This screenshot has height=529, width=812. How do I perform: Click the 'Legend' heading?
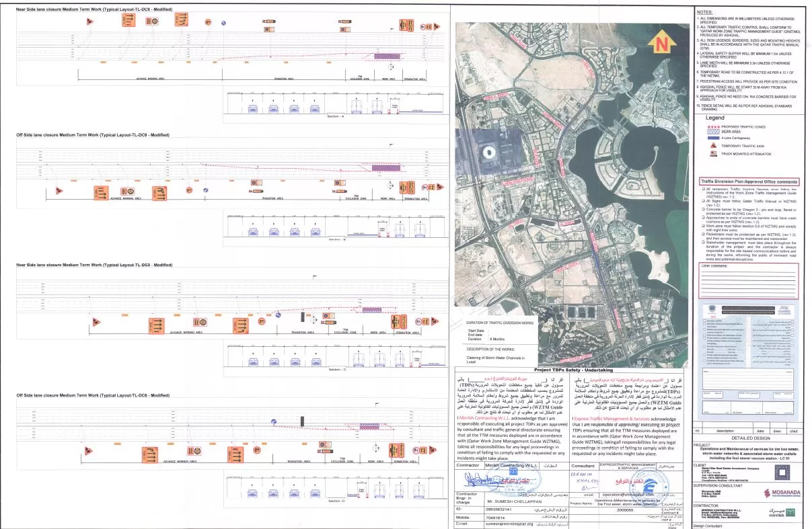(x=714, y=118)
